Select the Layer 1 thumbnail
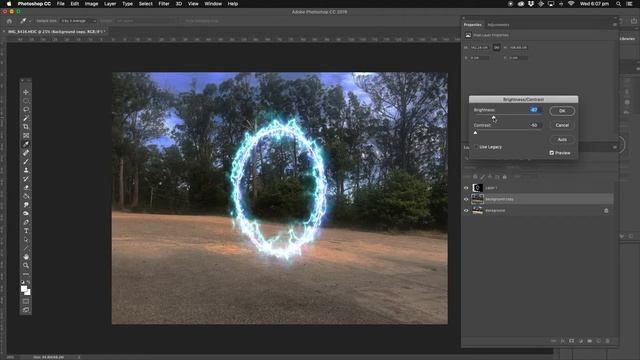640x360 pixels. pyautogui.click(x=477, y=188)
